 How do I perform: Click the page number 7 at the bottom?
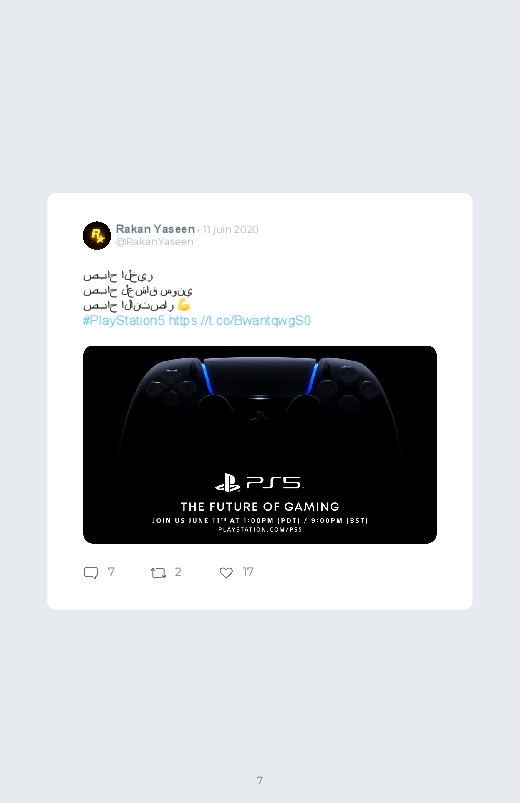(x=260, y=780)
